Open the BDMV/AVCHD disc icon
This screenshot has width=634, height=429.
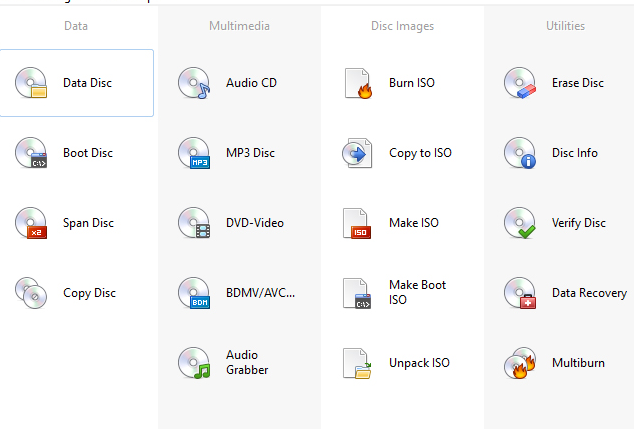[194, 293]
